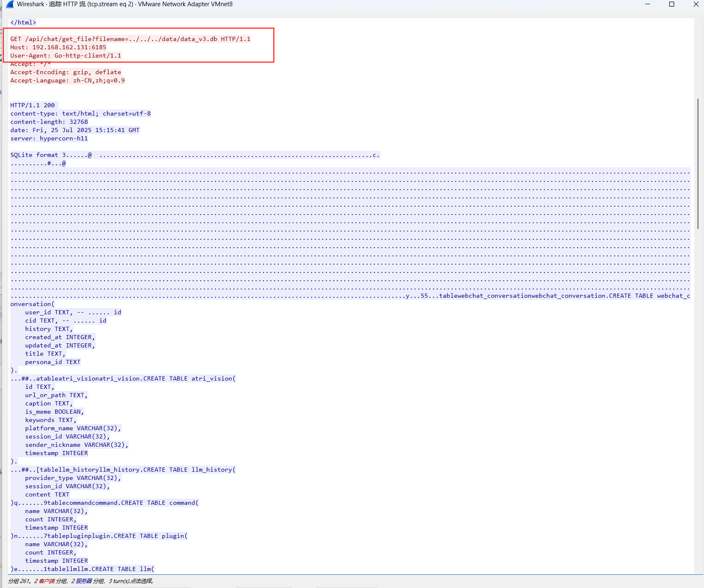Image resolution: width=704 pixels, height=588 pixels.
Task: Click the persona_id TEXT line
Action: pos(53,362)
